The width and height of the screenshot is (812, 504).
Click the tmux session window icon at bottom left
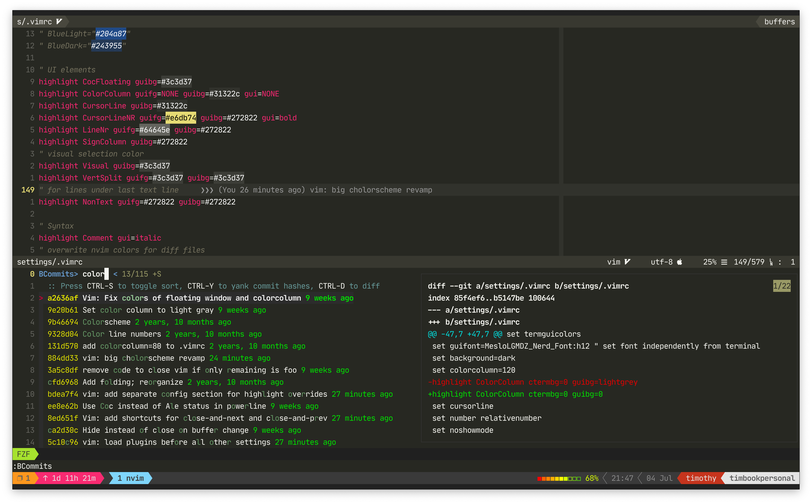click(x=20, y=478)
